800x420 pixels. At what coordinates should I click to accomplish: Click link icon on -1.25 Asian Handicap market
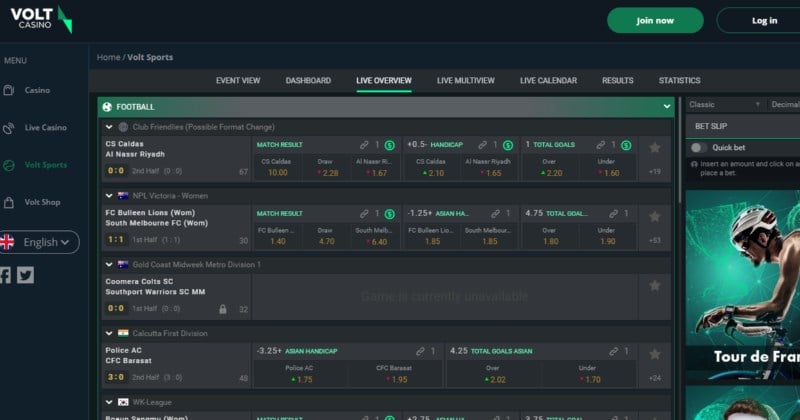point(495,214)
